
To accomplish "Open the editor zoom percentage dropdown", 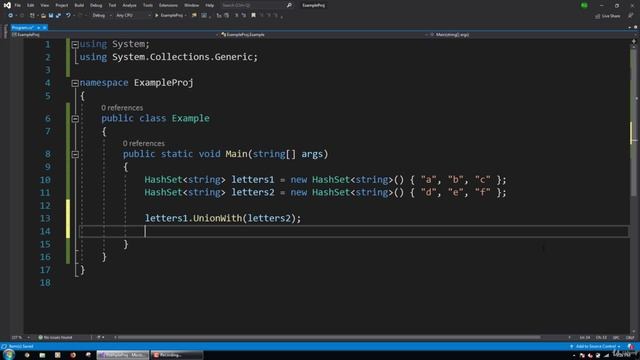I will click(x=21, y=338).
